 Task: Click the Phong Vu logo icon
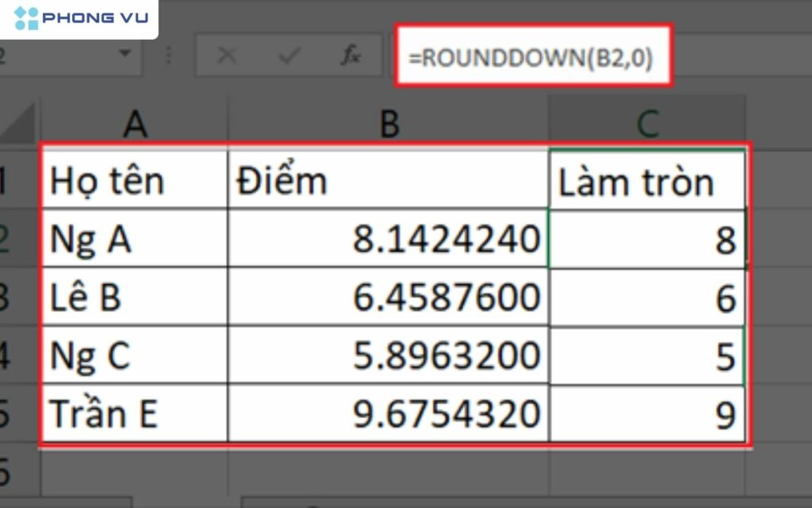click(x=26, y=19)
